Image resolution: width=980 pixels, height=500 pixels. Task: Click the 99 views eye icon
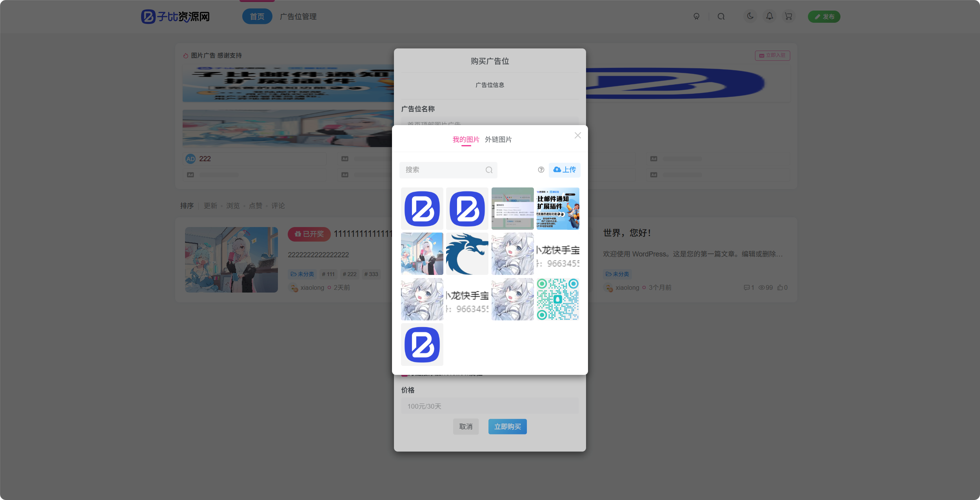[762, 287]
